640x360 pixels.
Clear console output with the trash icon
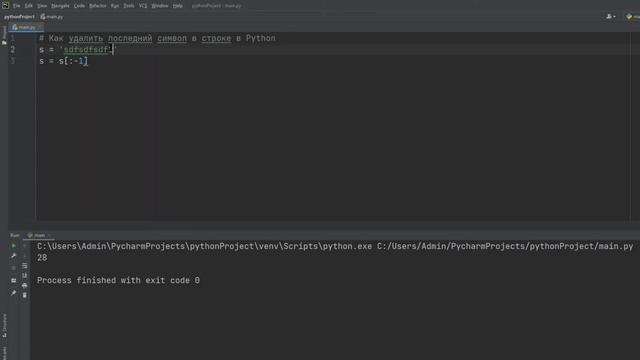click(24, 295)
